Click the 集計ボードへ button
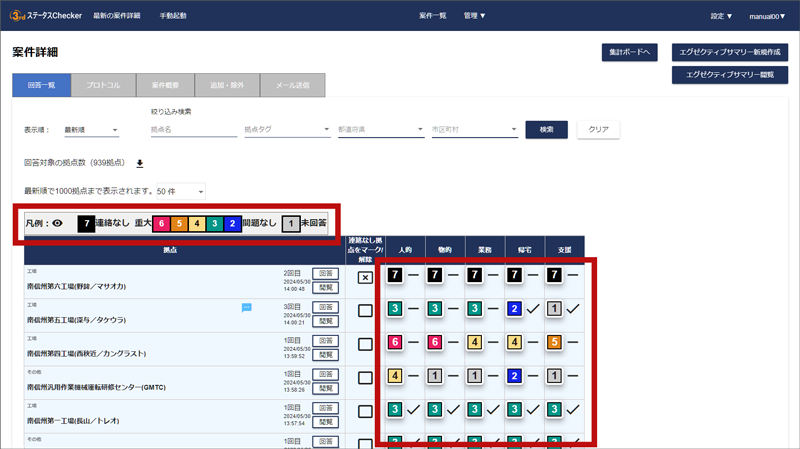 click(630, 51)
